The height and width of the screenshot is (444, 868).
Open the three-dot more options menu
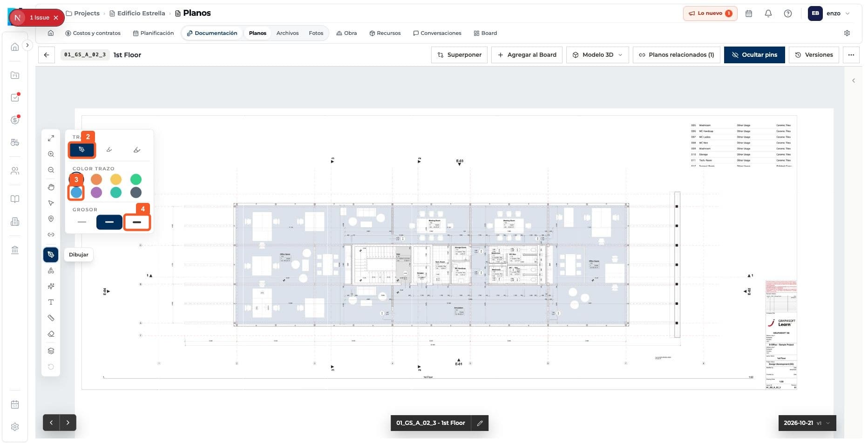click(x=851, y=55)
